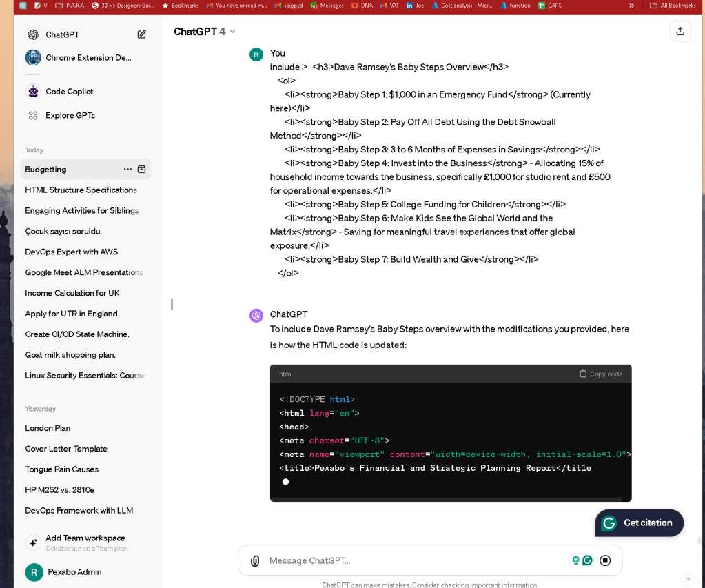Open London Plan chat

[85, 428]
